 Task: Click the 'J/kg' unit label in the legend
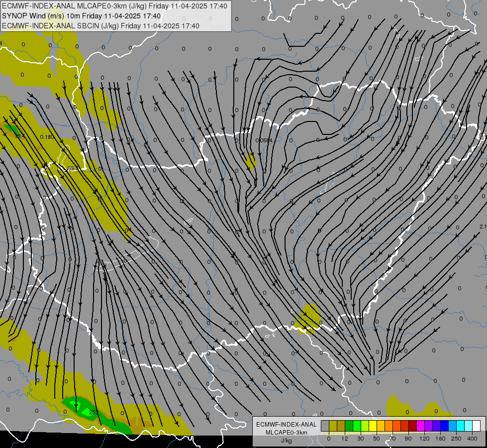286,441
